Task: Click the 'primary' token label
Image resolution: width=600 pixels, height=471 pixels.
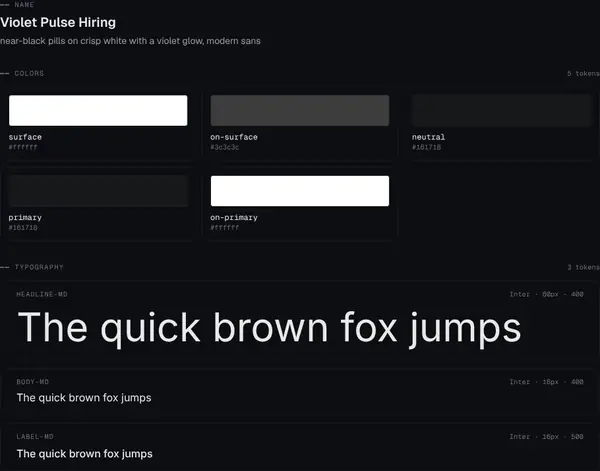Action: click(x=25, y=217)
